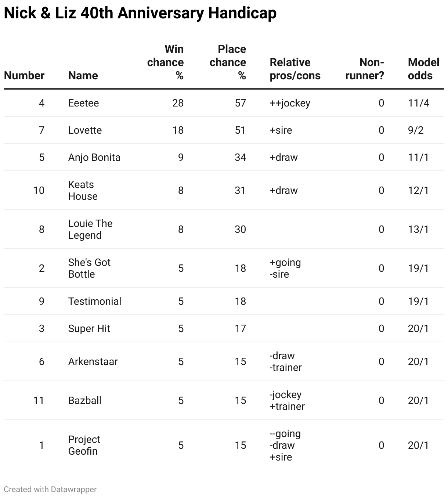The image size is (448, 498).
Task: Click the "Relative pros/cons" column header
Action: (x=295, y=69)
